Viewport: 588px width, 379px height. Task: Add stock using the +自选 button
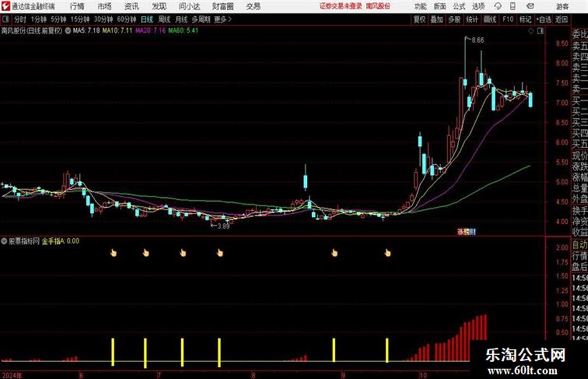(544, 19)
